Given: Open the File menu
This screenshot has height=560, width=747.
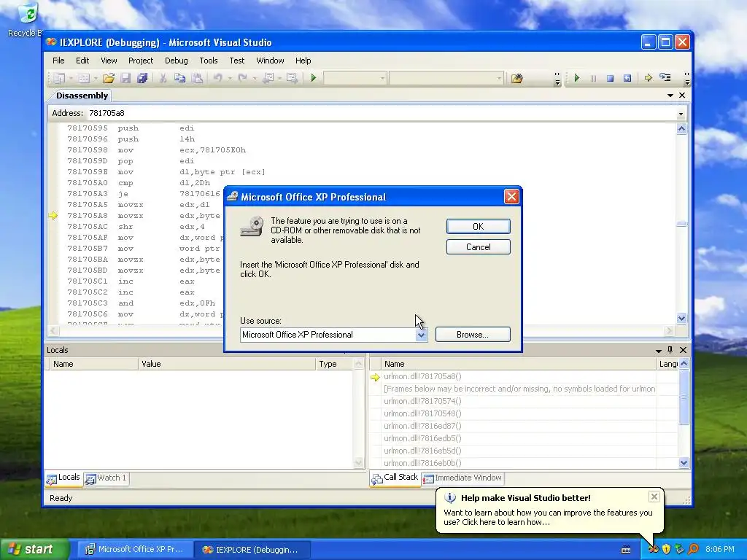Looking at the screenshot, I should (x=58, y=61).
